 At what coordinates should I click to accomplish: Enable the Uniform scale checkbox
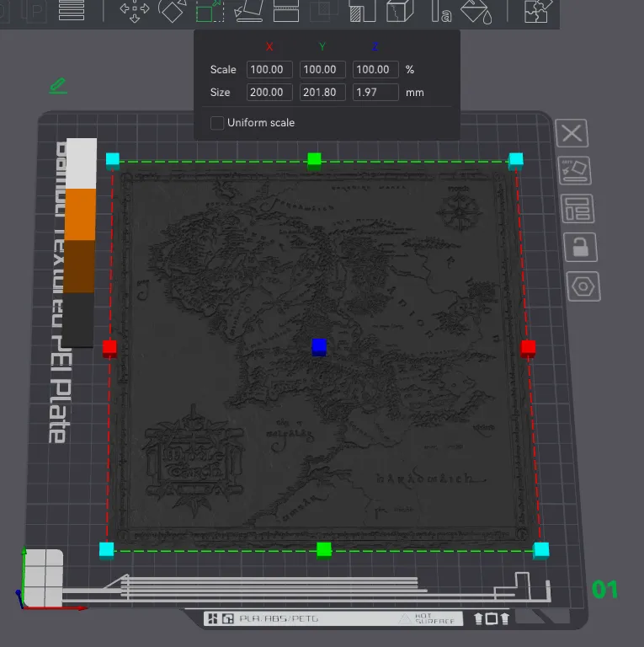pos(217,123)
